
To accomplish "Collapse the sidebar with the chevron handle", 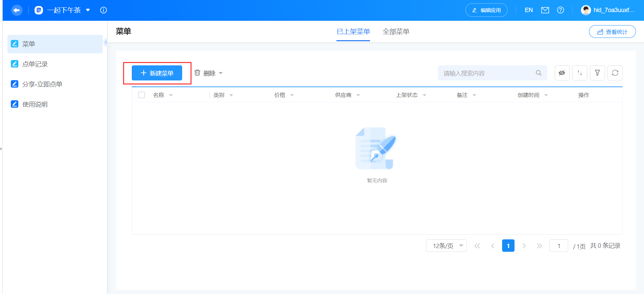I will click(106, 42).
